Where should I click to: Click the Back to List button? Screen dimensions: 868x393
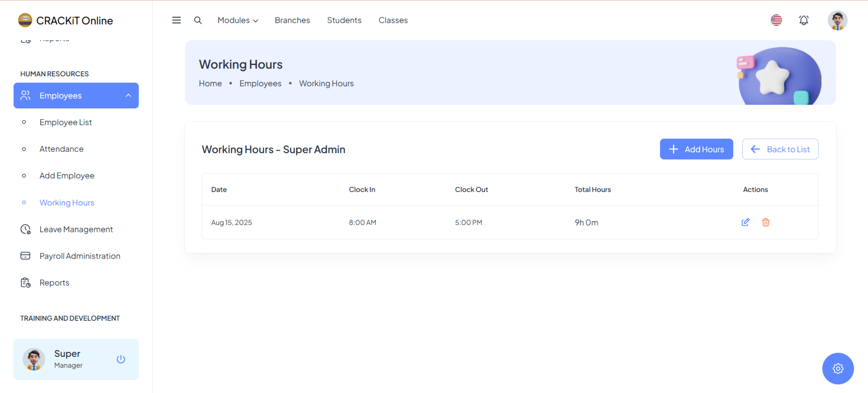(780, 149)
